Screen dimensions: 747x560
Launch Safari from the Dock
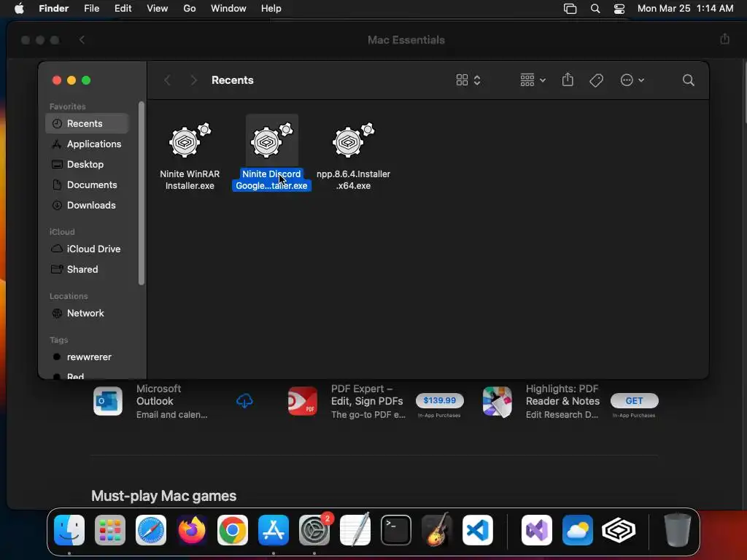click(x=151, y=530)
